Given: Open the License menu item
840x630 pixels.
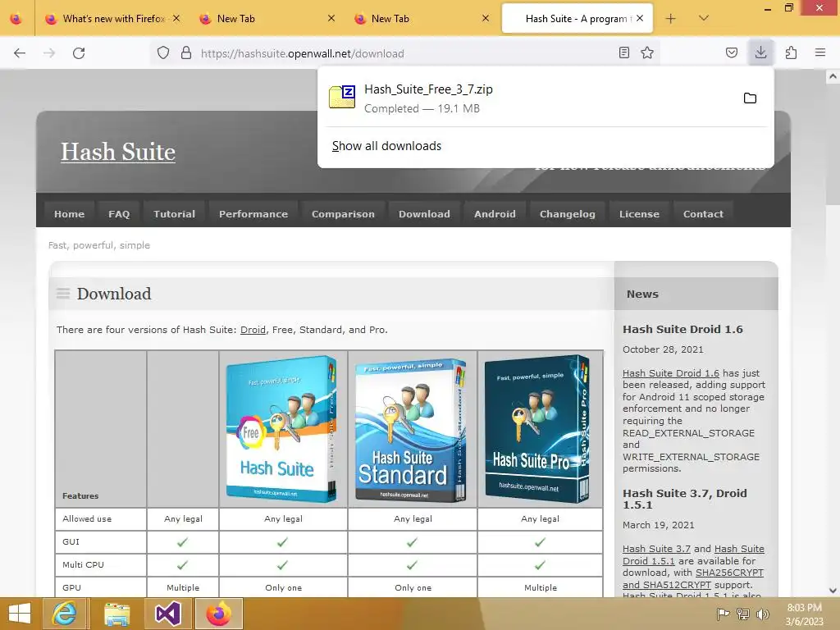Looking at the screenshot, I should (x=639, y=214).
